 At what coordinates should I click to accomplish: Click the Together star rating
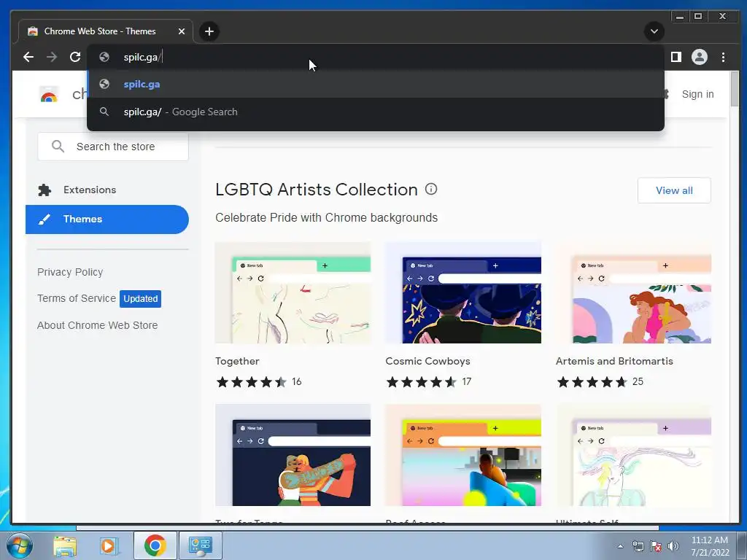pos(251,382)
